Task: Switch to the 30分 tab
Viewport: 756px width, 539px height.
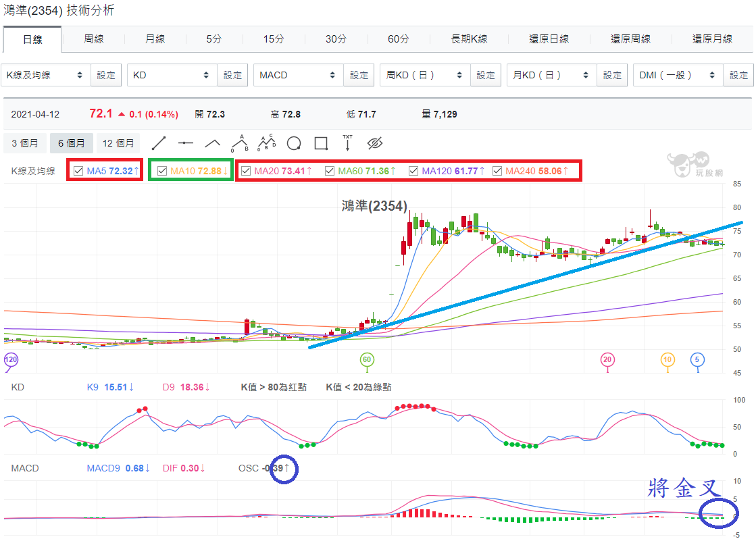Action: click(336, 39)
